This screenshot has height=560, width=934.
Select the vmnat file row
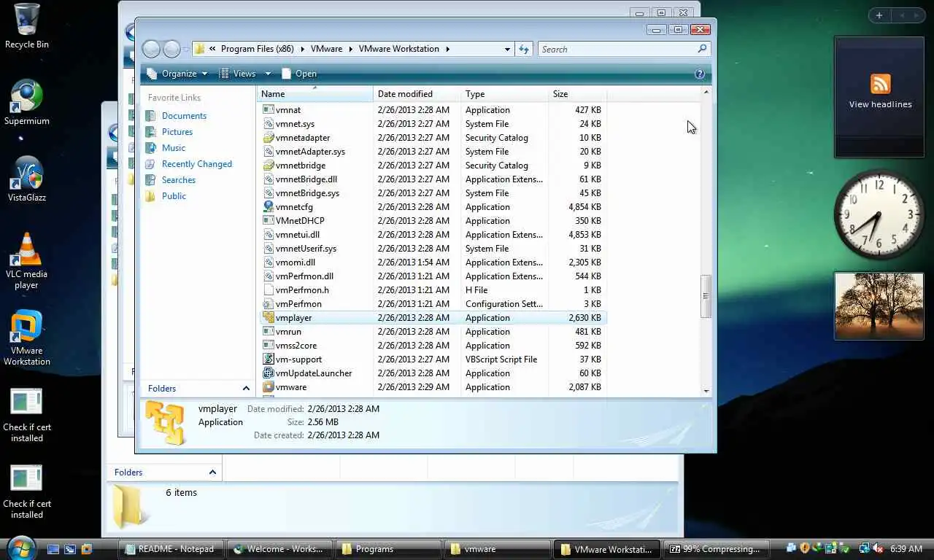coord(433,110)
